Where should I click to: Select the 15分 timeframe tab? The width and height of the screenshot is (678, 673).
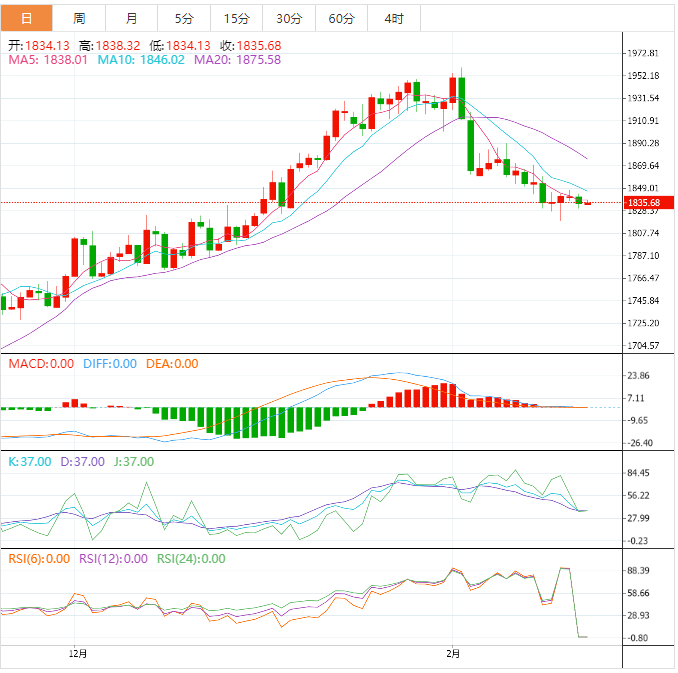236,18
